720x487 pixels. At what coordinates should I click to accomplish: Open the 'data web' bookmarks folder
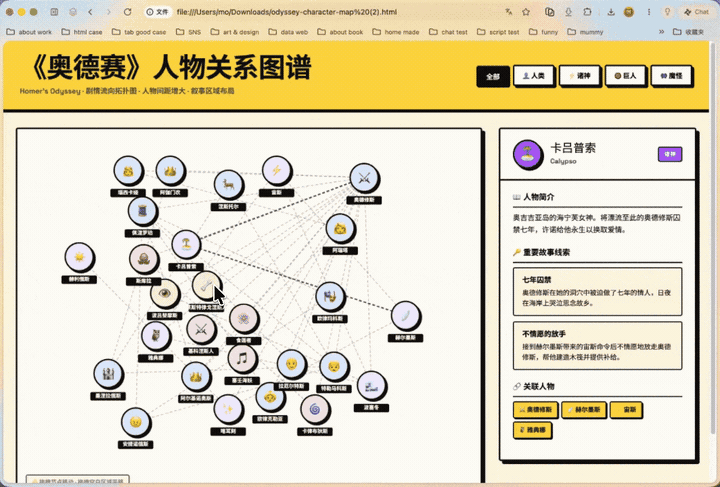click(288, 32)
